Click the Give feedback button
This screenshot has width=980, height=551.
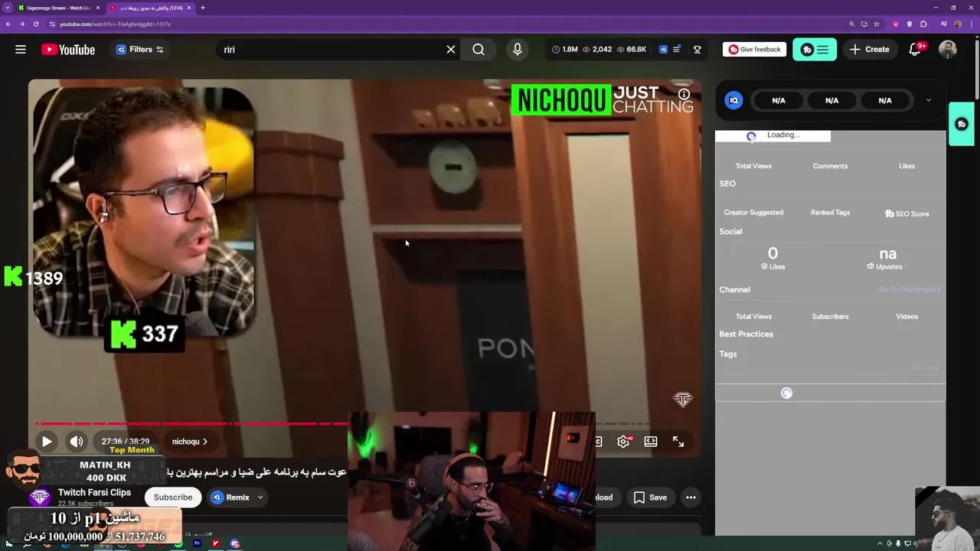tap(755, 50)
